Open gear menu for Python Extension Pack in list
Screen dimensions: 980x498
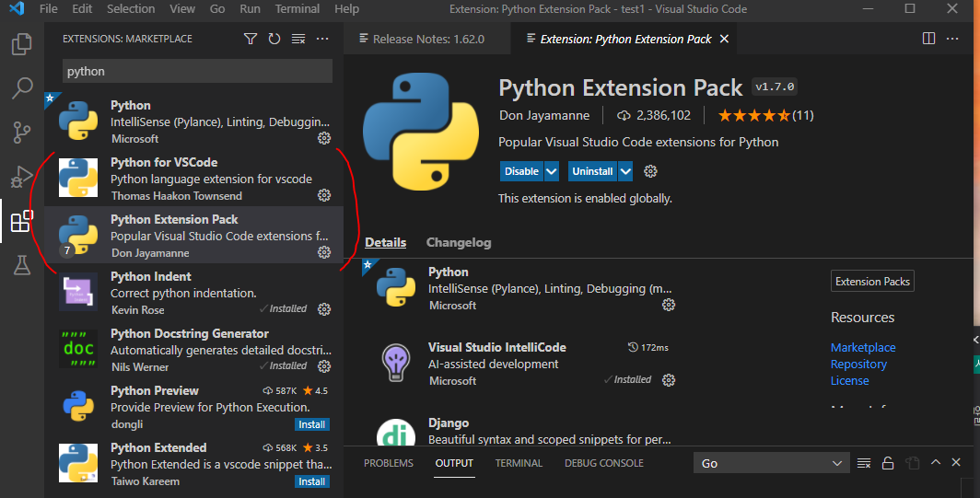[324, 252]
